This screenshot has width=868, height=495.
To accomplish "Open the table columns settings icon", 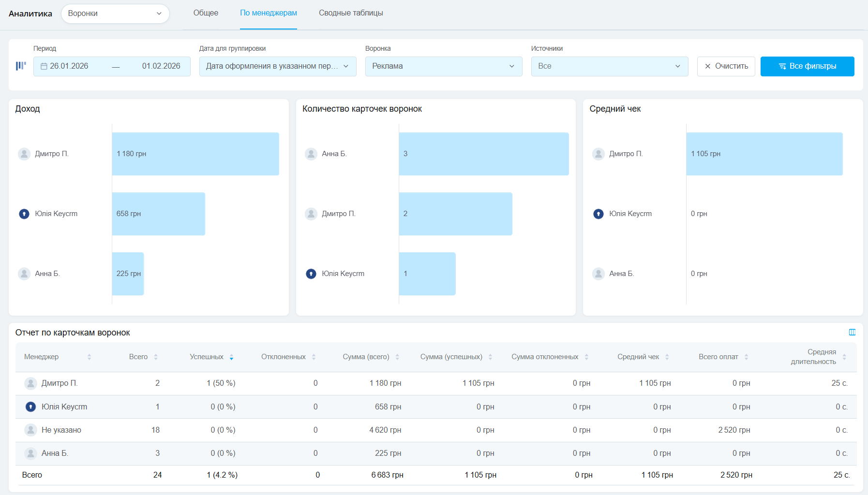I will (x=852, y=333).
